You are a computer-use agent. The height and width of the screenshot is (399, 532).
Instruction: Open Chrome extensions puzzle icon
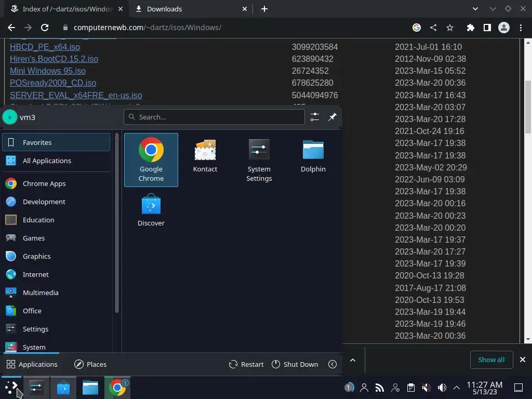471,28
